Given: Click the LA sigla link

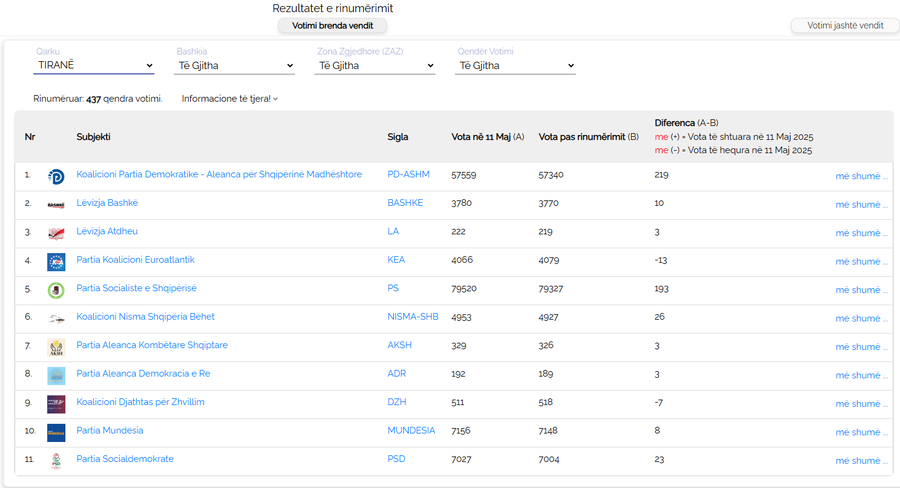Looking at the screenshot, I should [x=393, y=231].
